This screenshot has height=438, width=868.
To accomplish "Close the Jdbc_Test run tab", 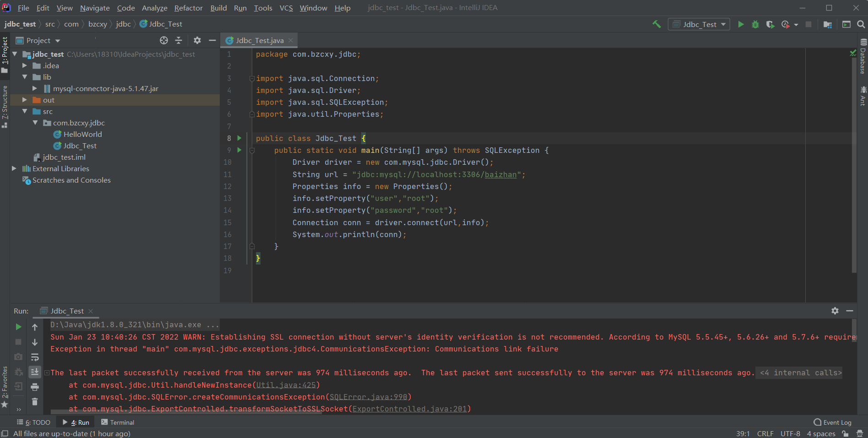I will click(91, 311).
